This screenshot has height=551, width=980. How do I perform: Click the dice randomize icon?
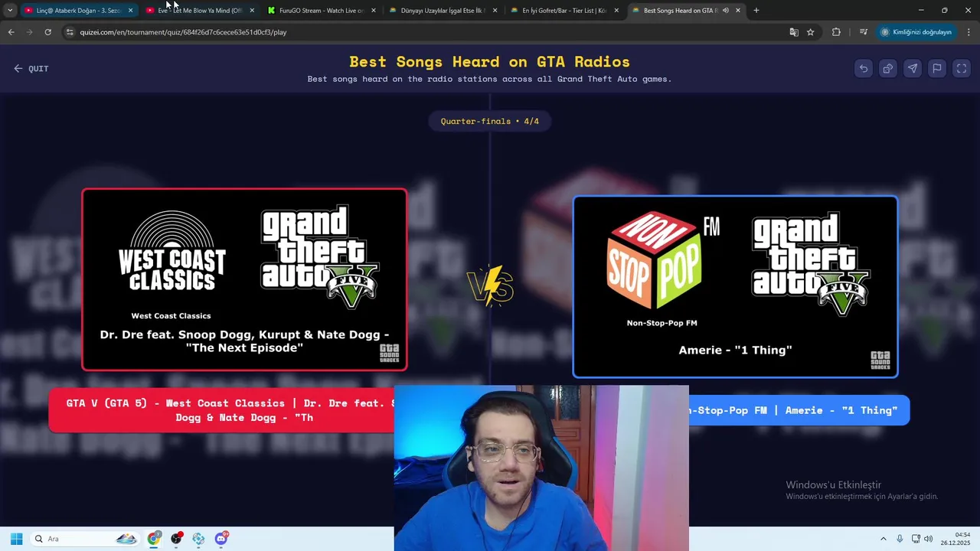click(x=888, y=69)
